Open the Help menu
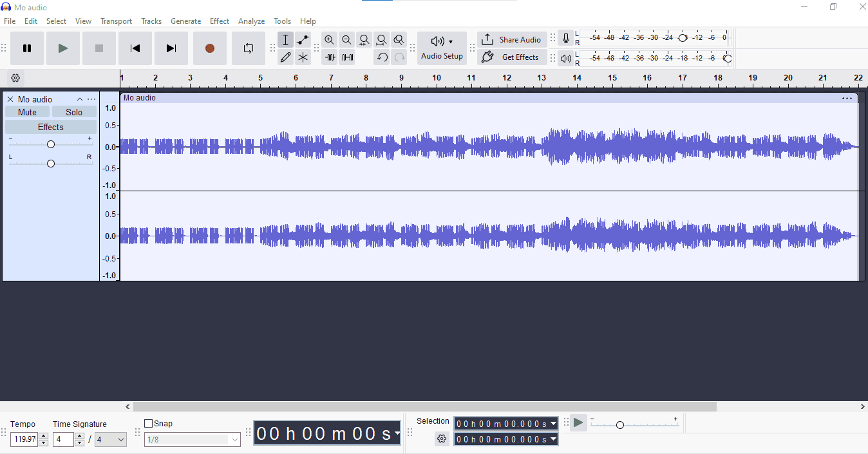This screenshot has width=868, height=454. coord(308,21)
